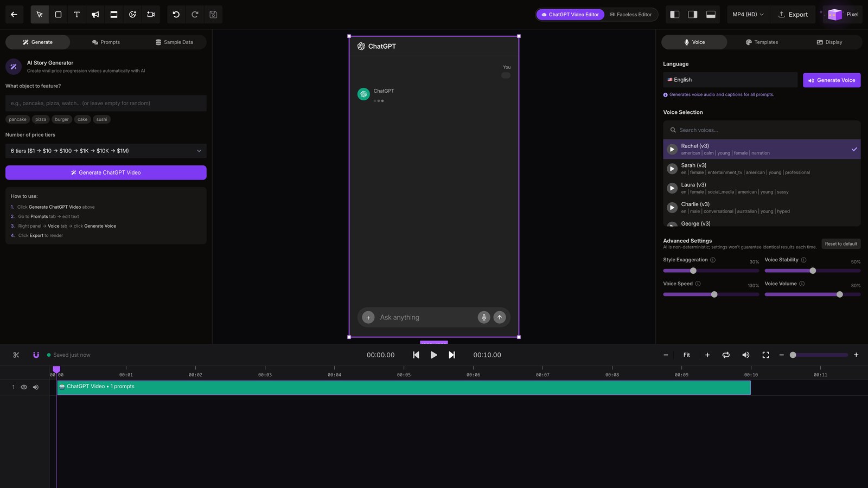Switch to the Prompts tab

106,42
